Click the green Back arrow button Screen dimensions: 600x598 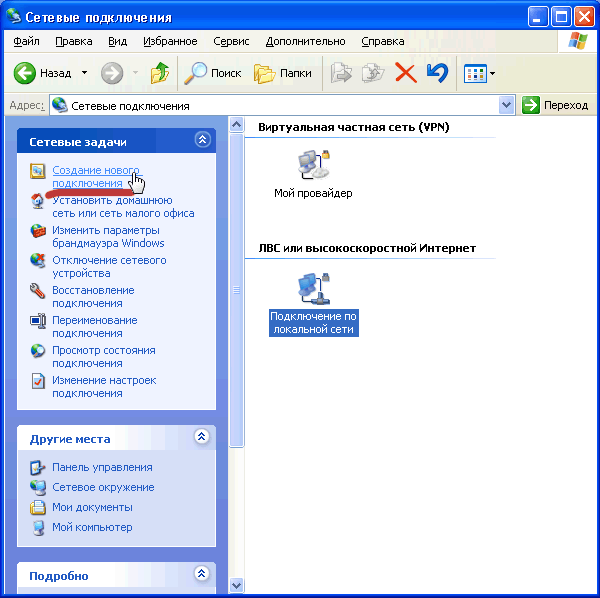(24, 73)
